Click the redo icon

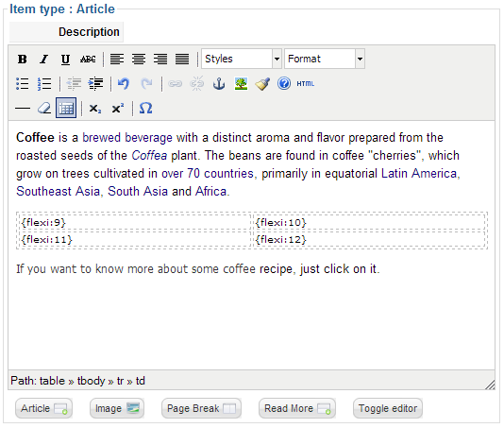click(146, 84)
